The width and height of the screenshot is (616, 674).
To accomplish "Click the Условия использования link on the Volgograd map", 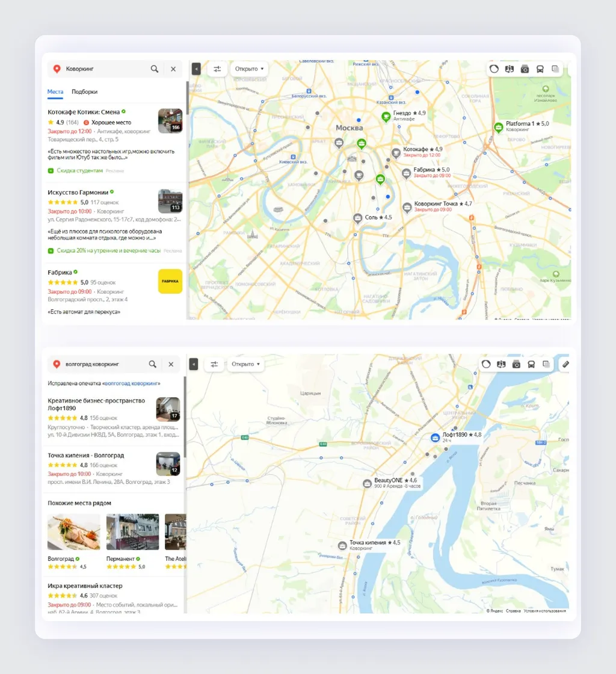I will click(x=544, y=611).
